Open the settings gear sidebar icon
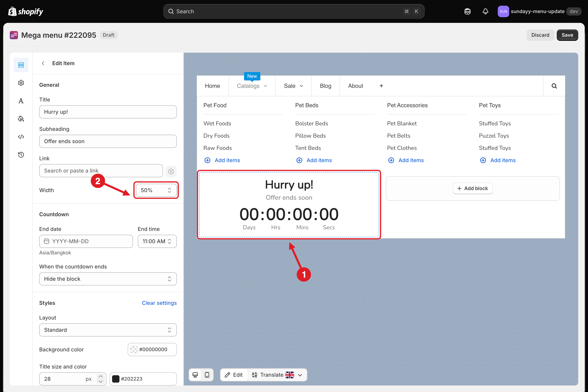 click(x=21, y=83)
